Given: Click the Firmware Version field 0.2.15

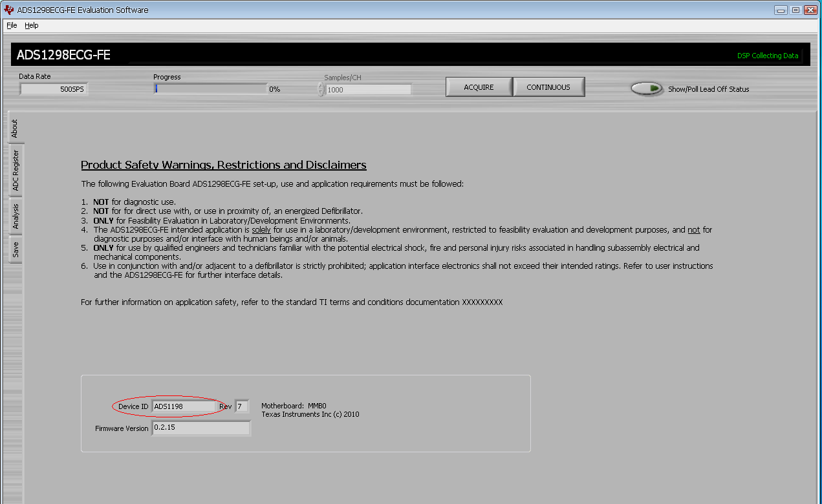Looking at the screenshot, I should pyautogui.click(x=201, y=428).
